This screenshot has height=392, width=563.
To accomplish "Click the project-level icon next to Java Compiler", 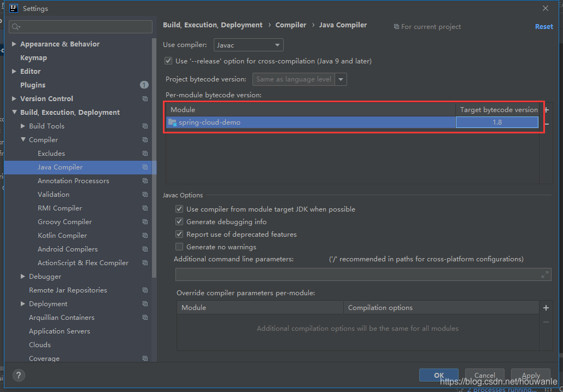I will (145, 167).
